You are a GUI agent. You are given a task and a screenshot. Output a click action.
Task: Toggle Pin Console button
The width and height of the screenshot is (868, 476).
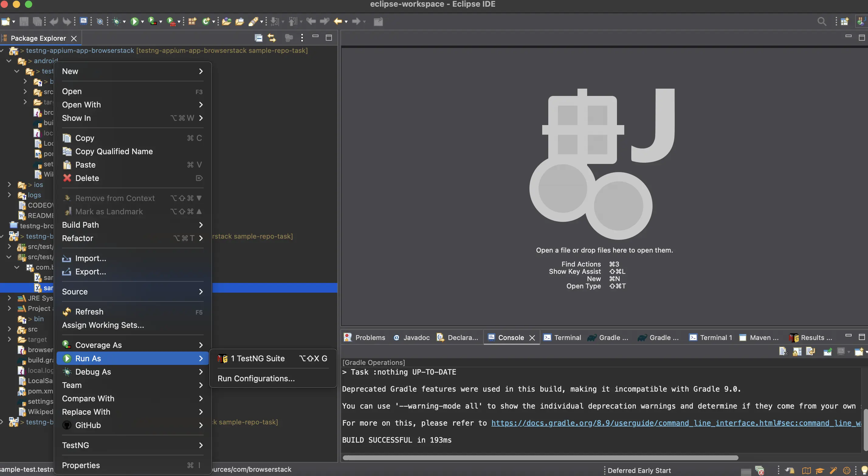click(827, 352)
